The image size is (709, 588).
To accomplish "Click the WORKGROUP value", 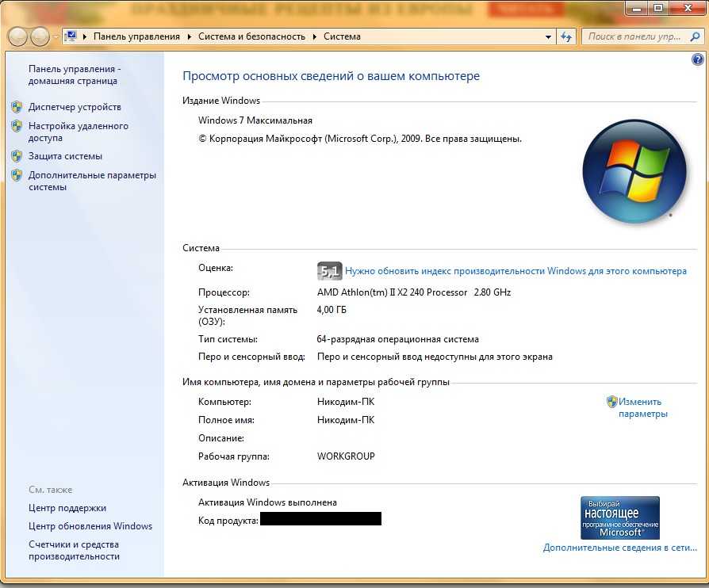I will (x=346, y=456).
